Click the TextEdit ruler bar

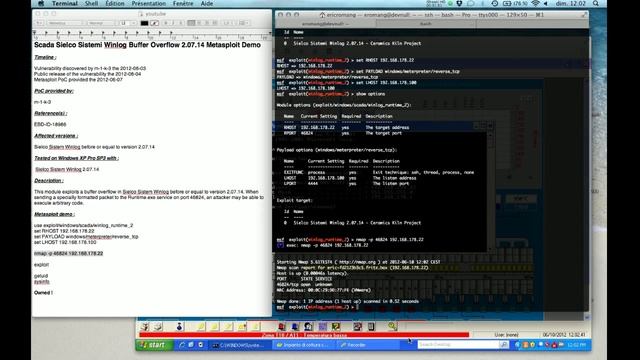[152, 34]
